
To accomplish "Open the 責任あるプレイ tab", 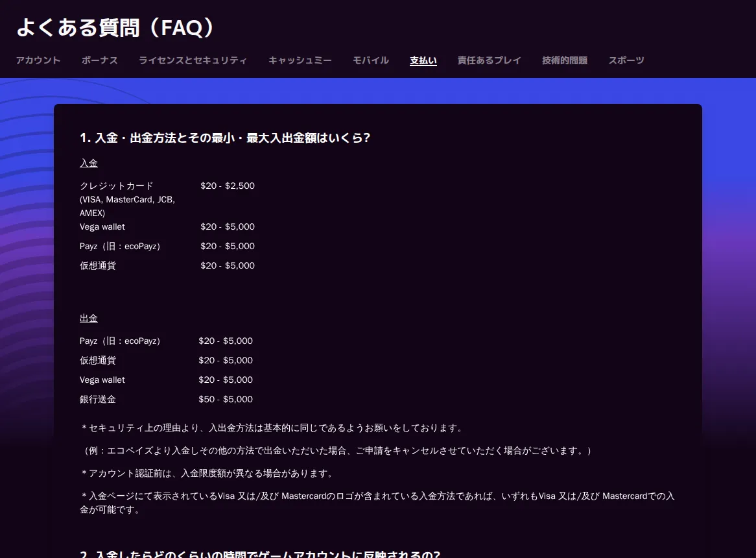I will coord(490,60).
